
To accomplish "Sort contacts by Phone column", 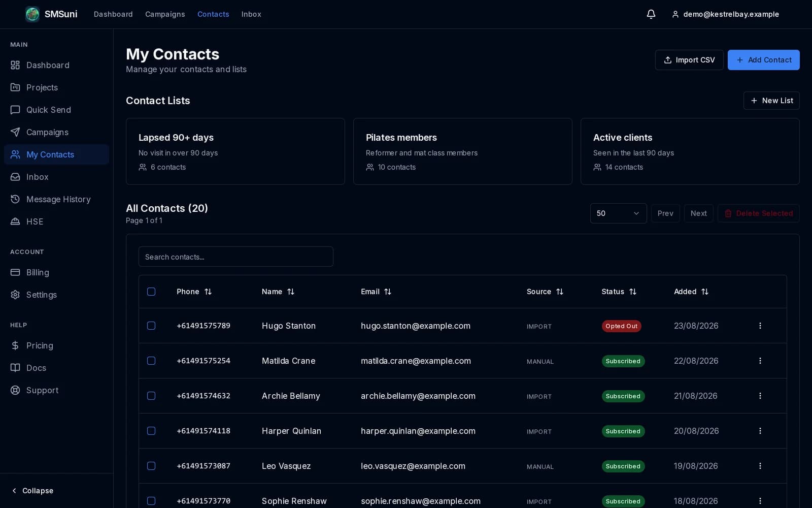I will pyautogui.click(x=194, y=292).
